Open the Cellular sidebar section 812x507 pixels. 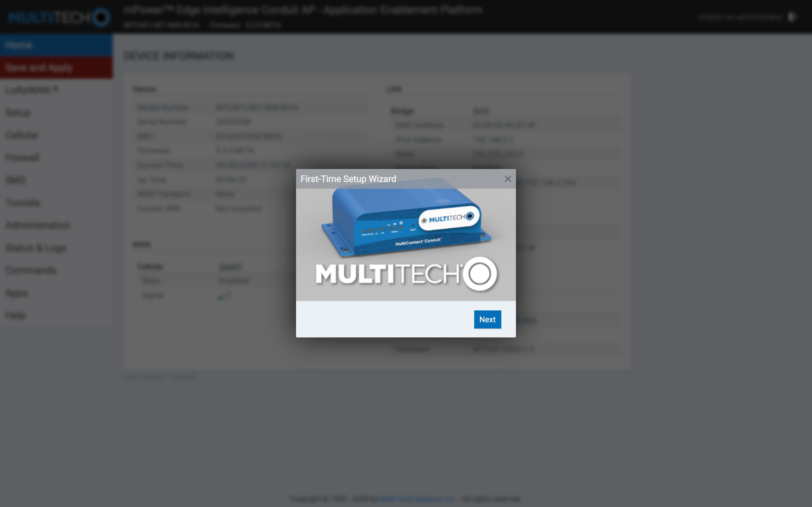pyautogui.click(x=22, y=135)
